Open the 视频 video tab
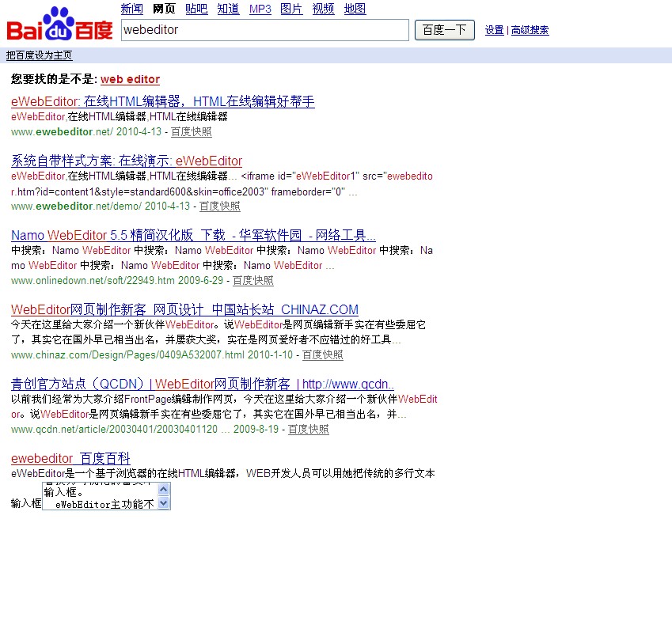The height and width of the screenshot is (629, 672). coord(324,9)
